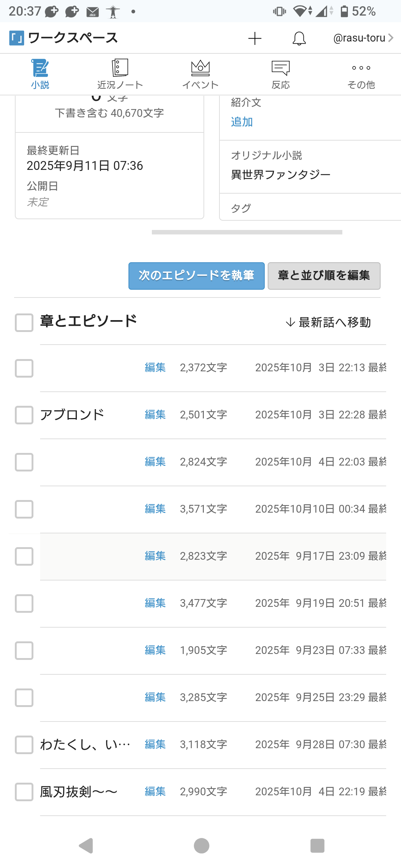The height and width of the screenshot is (868, 401).
Task: Open the 近況ノート notebook icon
Action: [x=120, y=68]
